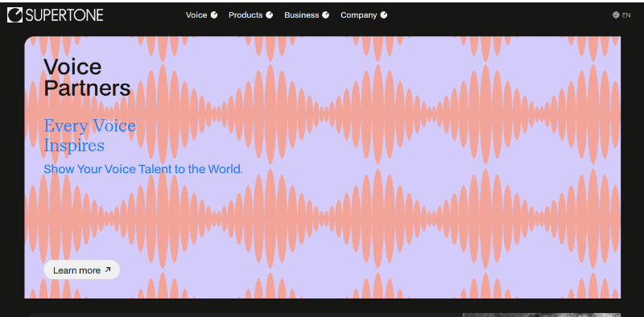Select the EN language label
Viewport: 644px width, 317px height.
pyautogui.click(x=626, y=15)
